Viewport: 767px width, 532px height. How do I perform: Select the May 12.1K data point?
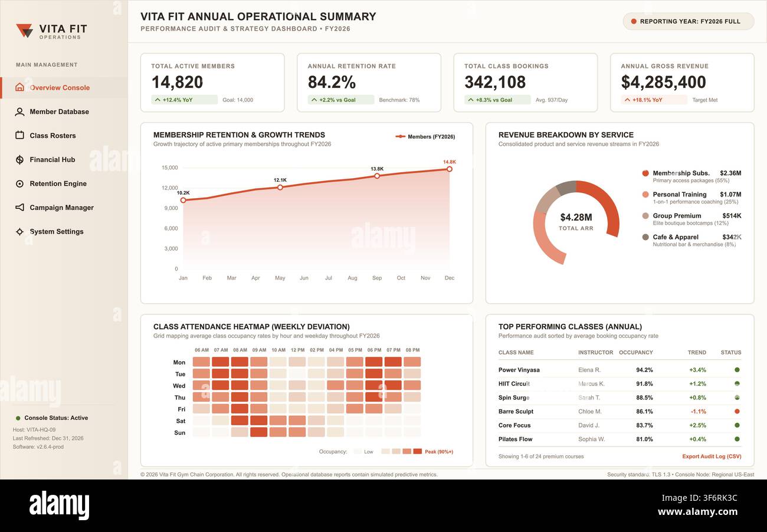pos(280,187)
